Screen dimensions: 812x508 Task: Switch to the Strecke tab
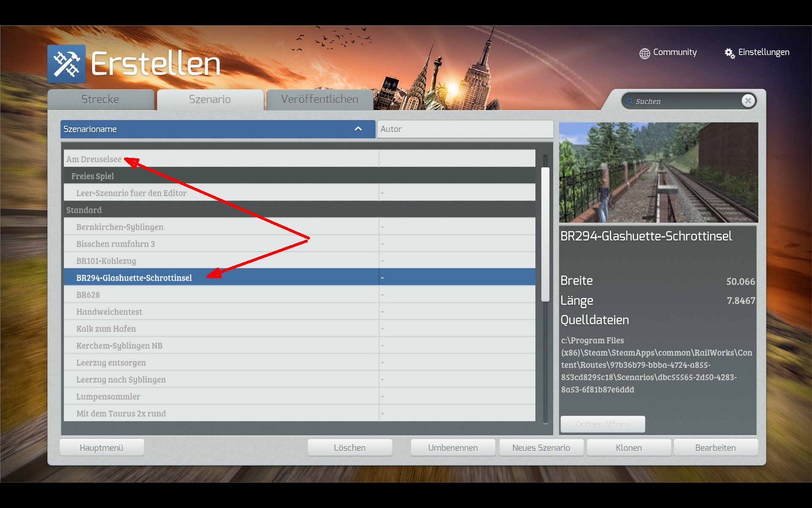point(100,99)
